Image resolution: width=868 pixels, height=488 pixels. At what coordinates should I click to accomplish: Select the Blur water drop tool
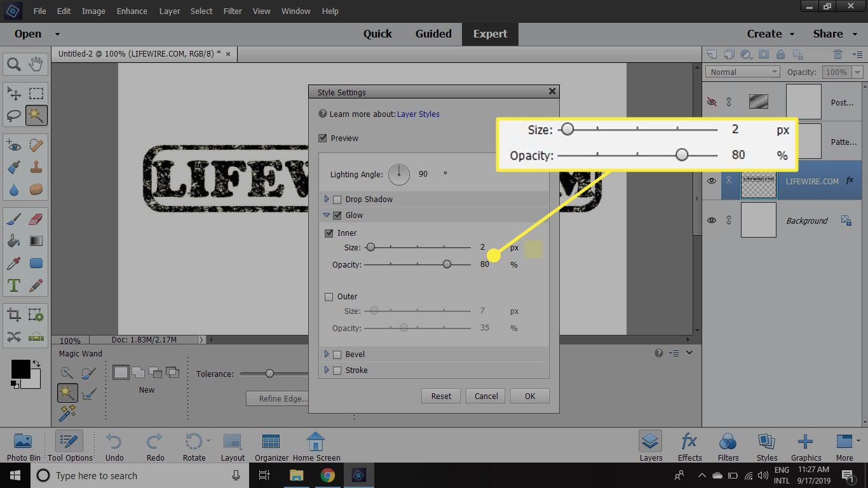pos(14,189)
